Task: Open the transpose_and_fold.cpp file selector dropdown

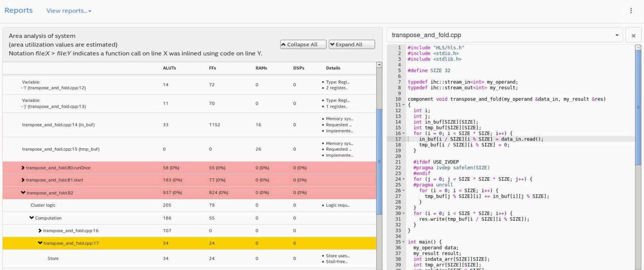Action: (617, 35)
